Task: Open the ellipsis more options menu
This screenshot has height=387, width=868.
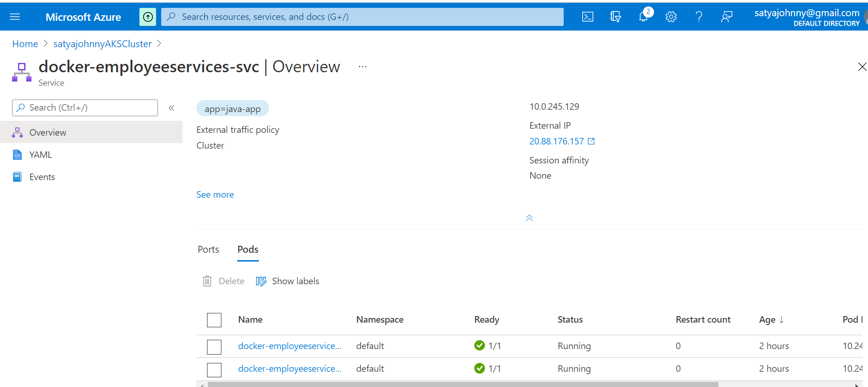Action: 362,67
